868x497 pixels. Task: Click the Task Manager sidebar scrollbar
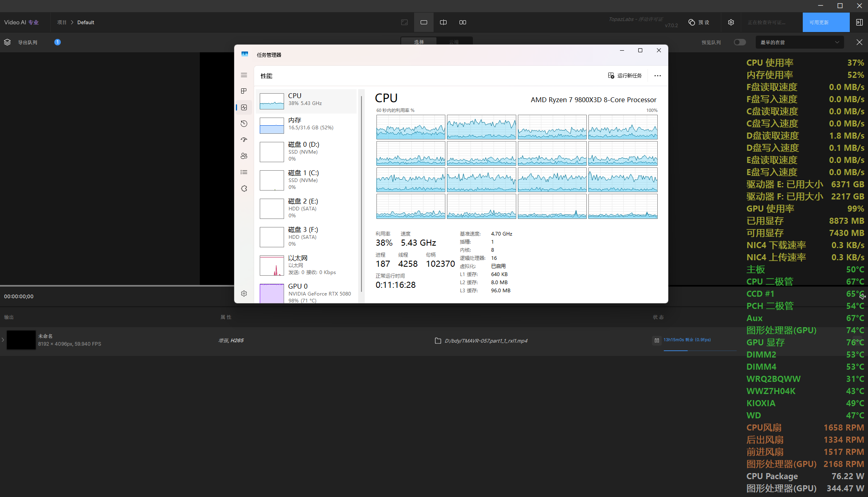(x=361, y=194)
